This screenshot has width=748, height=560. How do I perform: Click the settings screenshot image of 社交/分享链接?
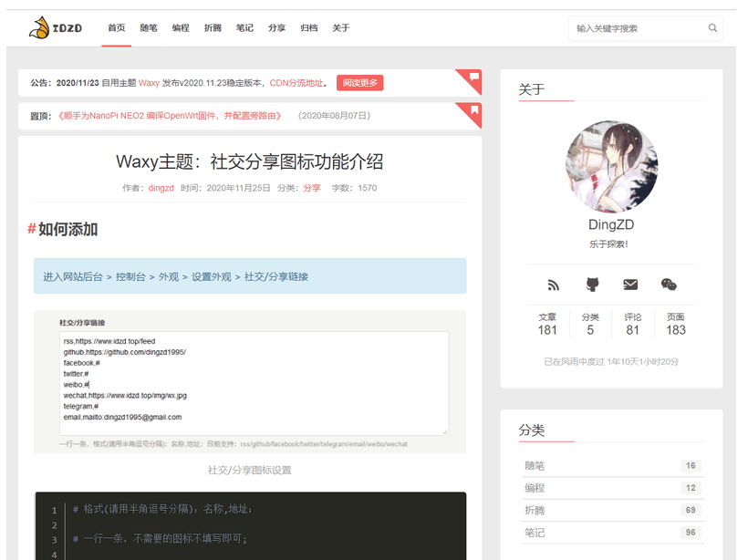click(250, 381)
